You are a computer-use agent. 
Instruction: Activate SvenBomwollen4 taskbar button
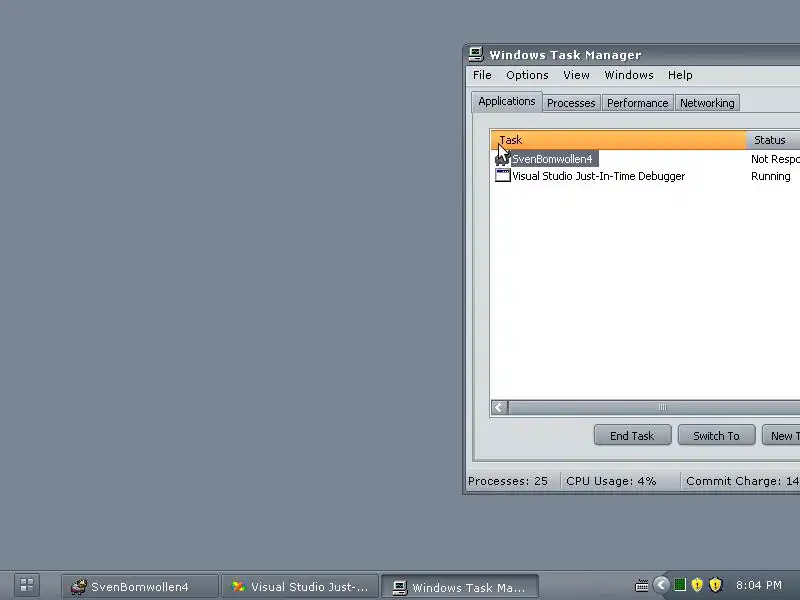tap(140, 587)
